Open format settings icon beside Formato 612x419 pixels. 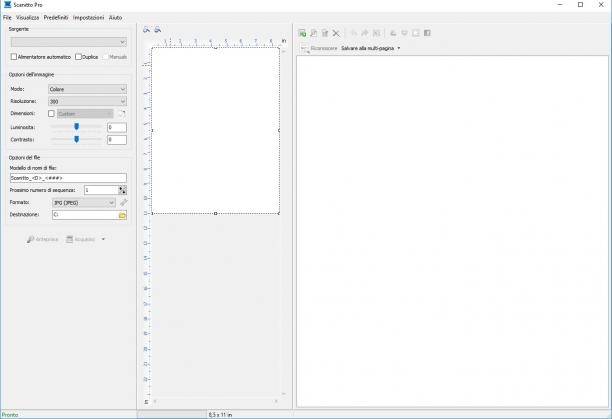pos(123,203)
